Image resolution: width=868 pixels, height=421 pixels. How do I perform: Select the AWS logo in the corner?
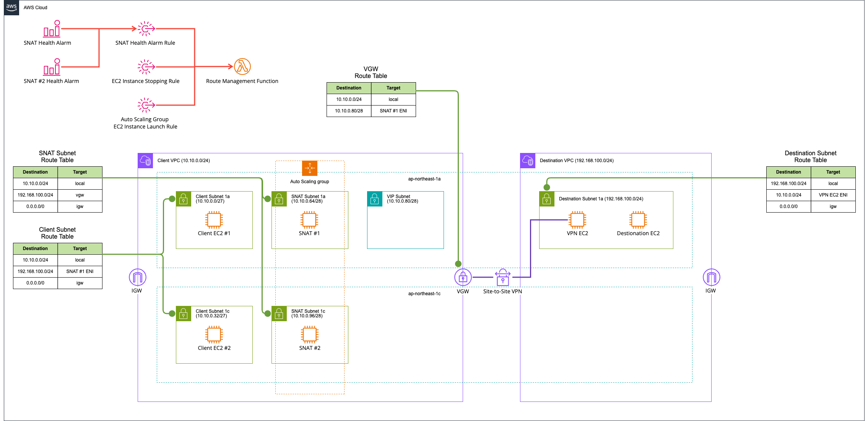[11, 8]
